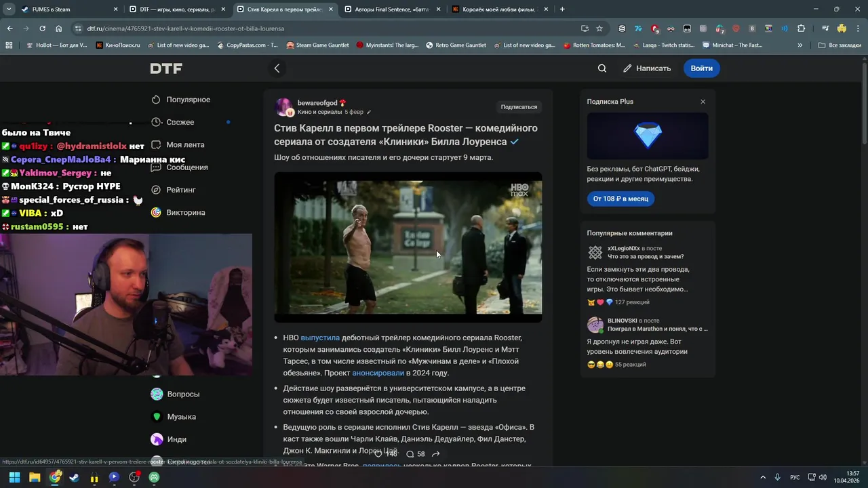Screen dimensions: 868x488
Task: Click the author avatar of the post
Action: 283,107
